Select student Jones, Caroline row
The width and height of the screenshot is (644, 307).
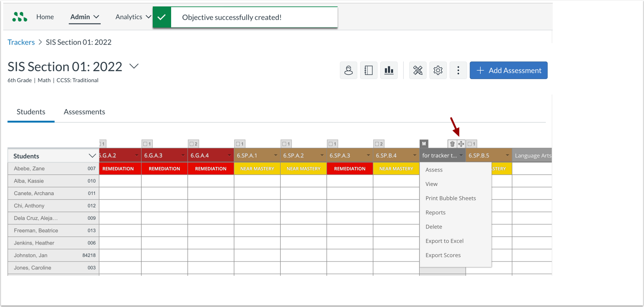(x=53, y=268)
